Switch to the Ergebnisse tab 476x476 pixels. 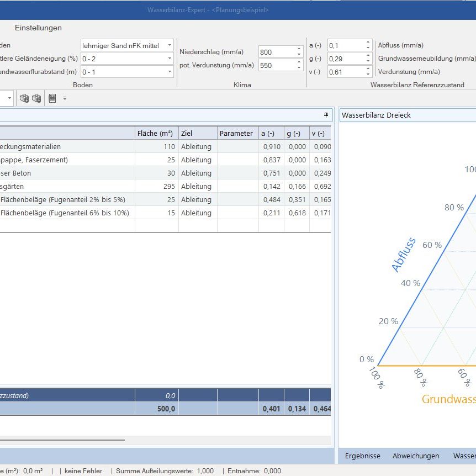pyautogui.click(x=362, y=456)
